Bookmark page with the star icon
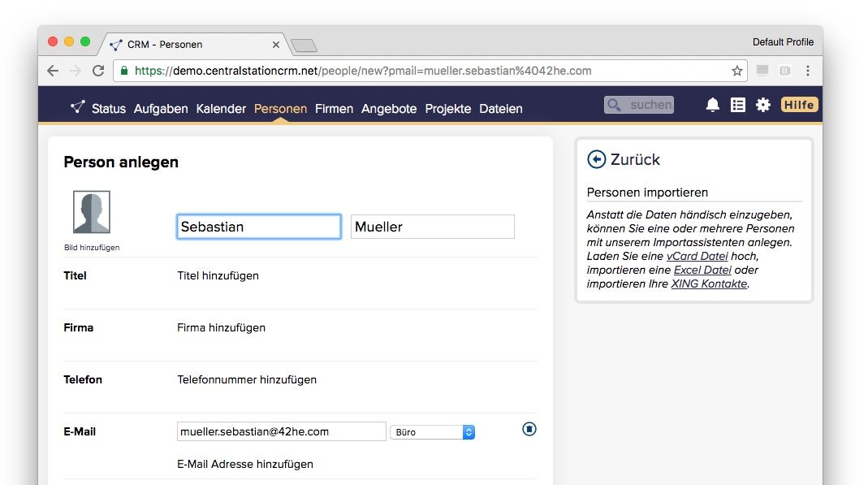The image size is (868, 485). [x=736, y=71]
